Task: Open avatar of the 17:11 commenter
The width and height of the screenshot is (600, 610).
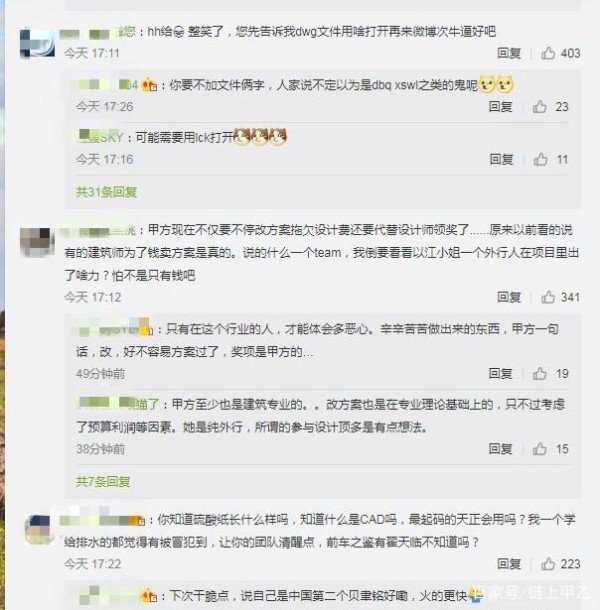Action: [37, 42]
